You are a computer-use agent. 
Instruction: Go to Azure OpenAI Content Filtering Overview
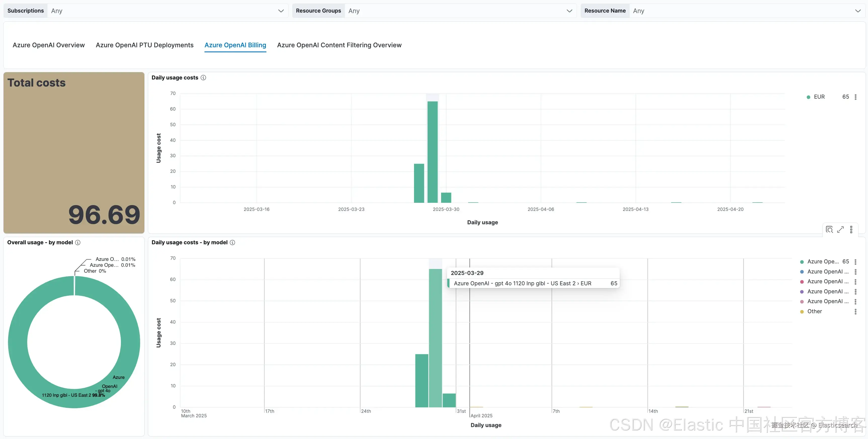339,45
